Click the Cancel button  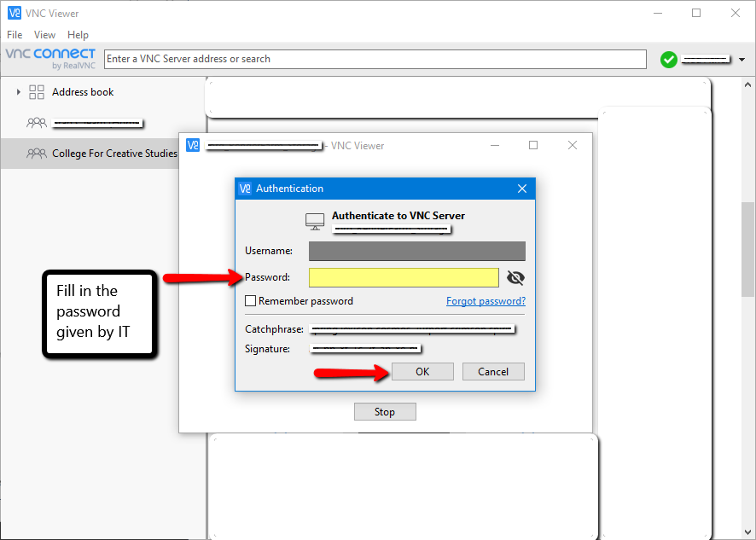tap(493, 372)
